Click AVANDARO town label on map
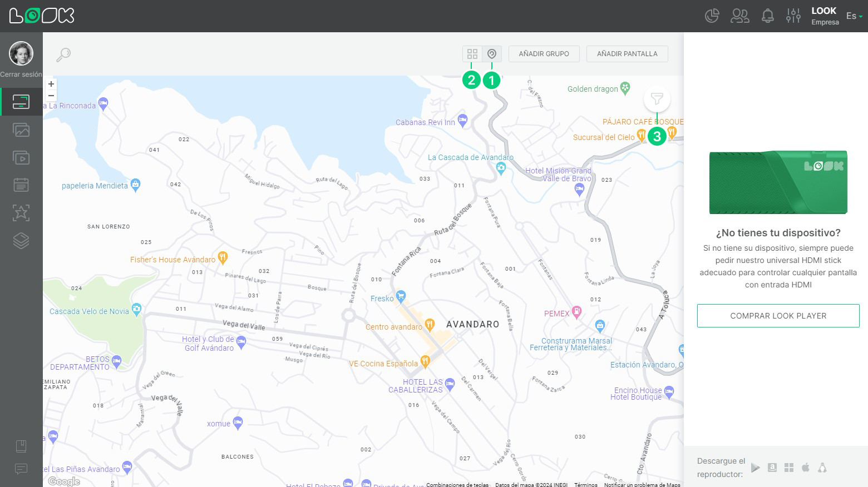The width and height of the screenshot is (868, 487). [x=473, y=324]
